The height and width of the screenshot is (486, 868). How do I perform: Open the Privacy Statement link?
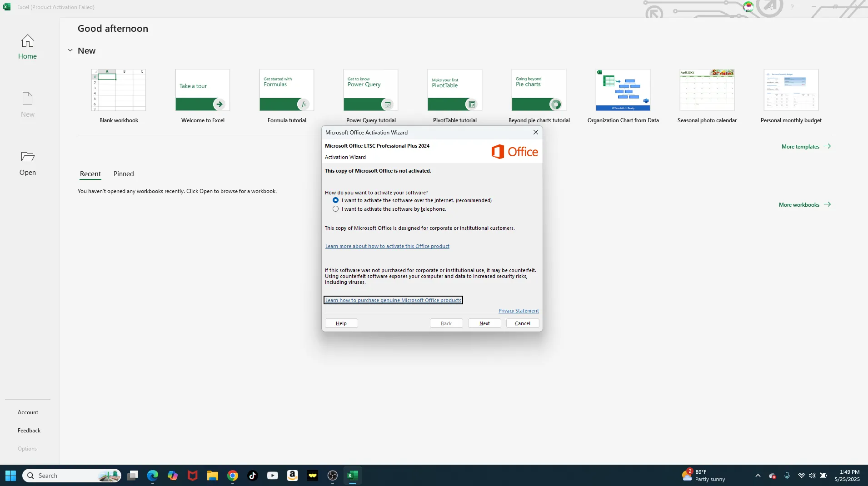519,311
